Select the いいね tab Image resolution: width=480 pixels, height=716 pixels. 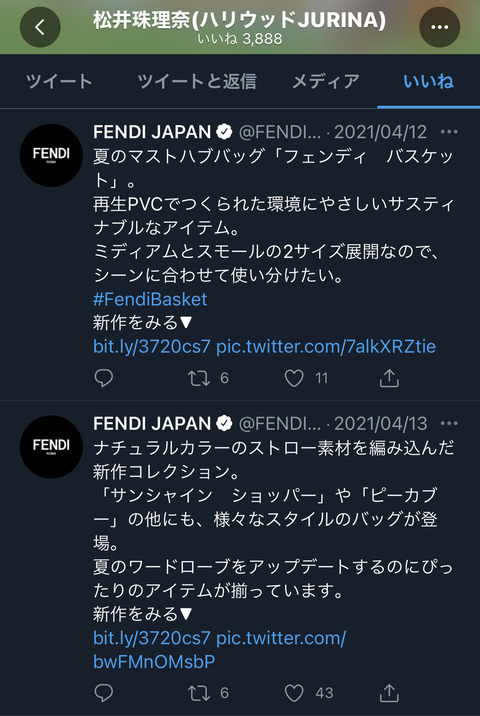[x=428, y=81]
